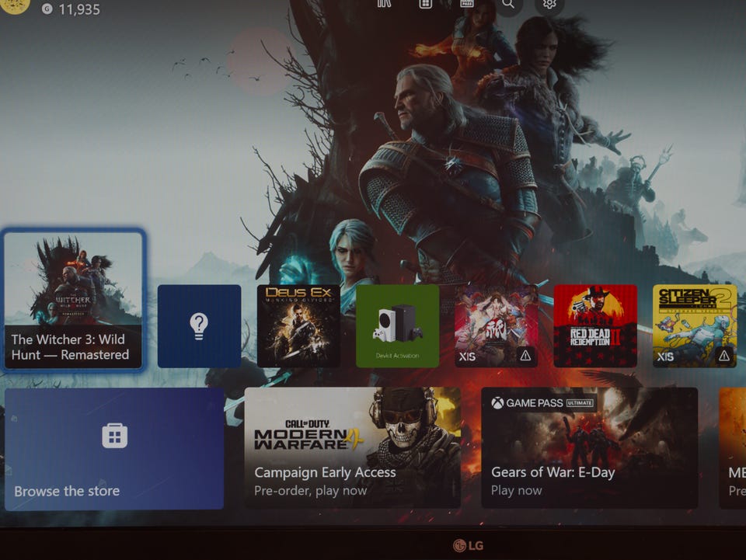Select the Browse the store tile
746x560 pixels.
pos(114,449)
